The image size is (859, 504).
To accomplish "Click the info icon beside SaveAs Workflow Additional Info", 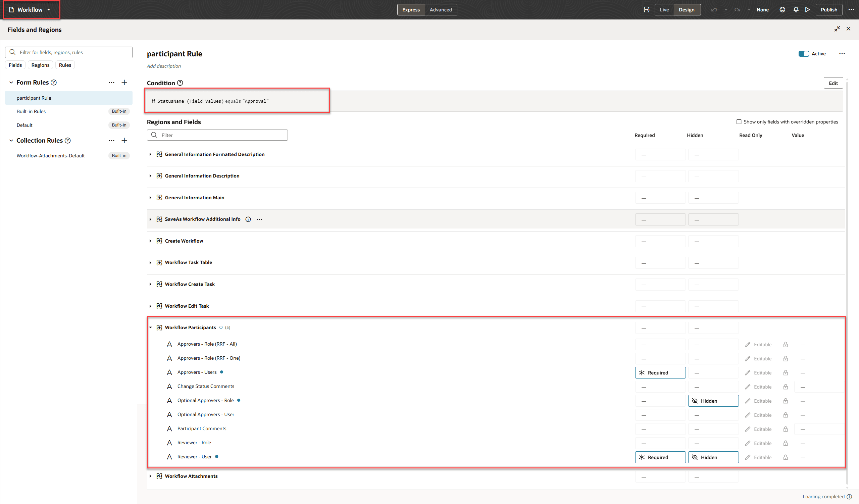I will [248, 219].
